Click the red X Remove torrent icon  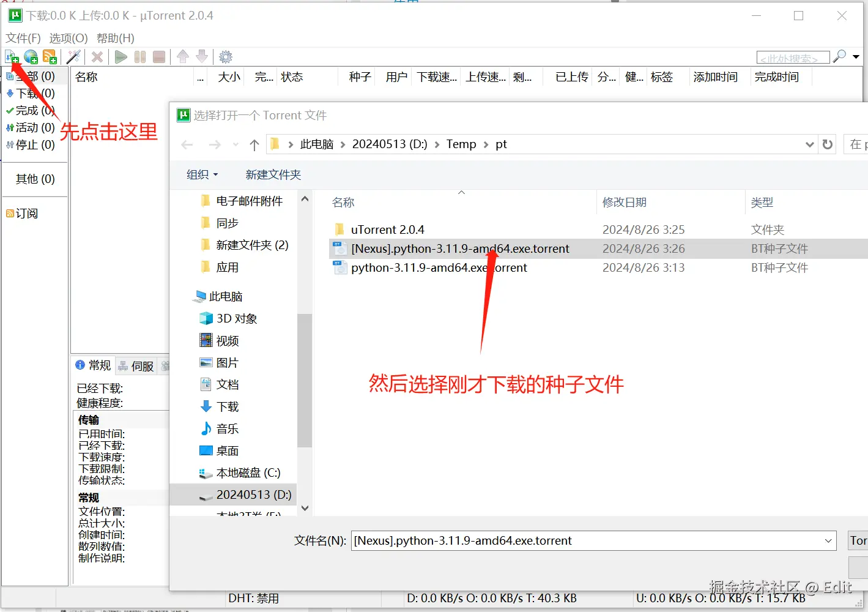point(97,57)
